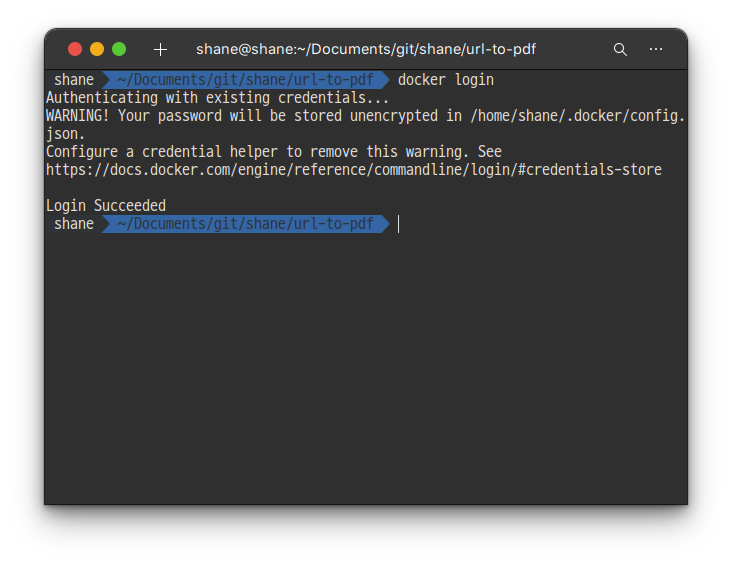Close the terminal with the red button

pyautogui.click(x=75, y=49)
